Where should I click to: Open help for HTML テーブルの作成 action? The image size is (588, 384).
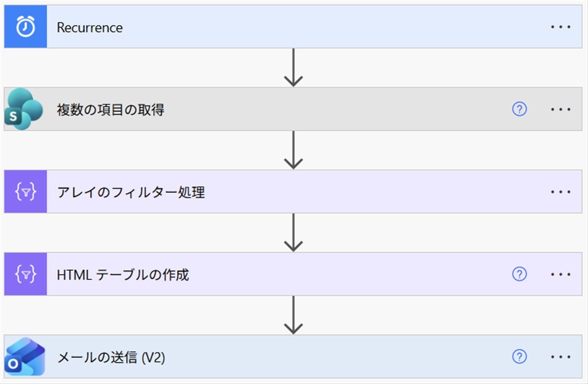[519, 274]
